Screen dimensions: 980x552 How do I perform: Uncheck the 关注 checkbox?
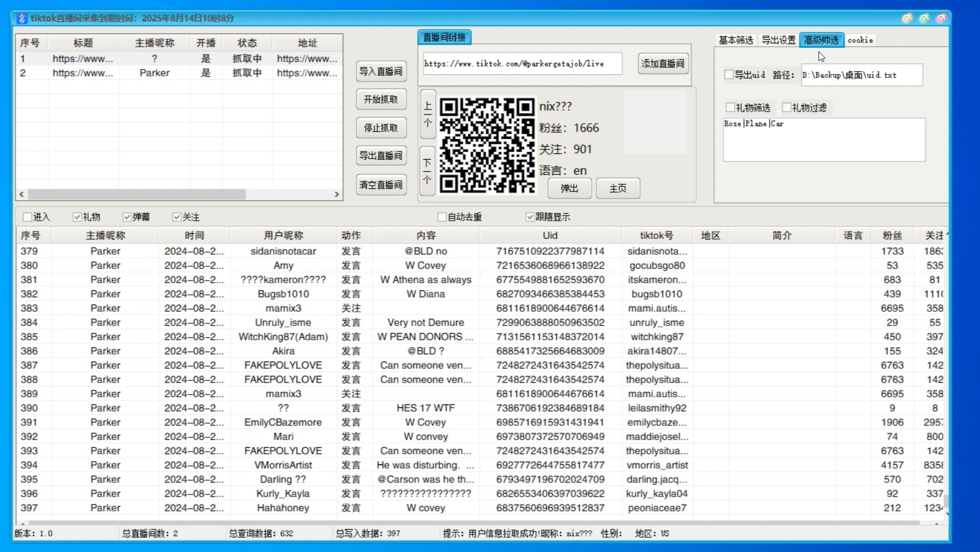tap(177, 217)
